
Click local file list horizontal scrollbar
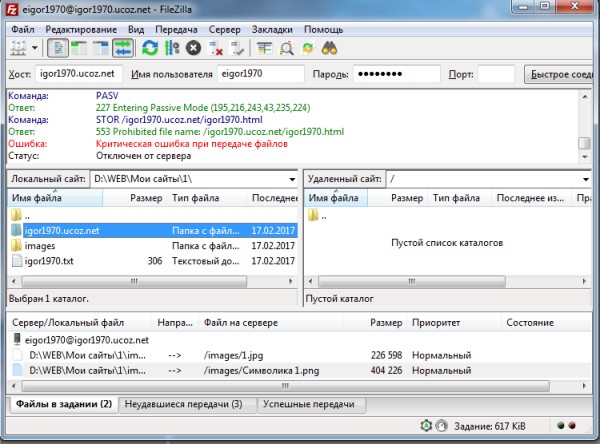tap(134, 281)
